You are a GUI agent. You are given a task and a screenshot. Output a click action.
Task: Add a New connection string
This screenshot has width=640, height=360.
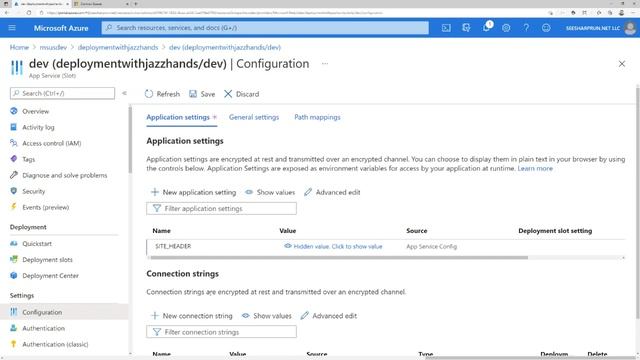[191, 316]
